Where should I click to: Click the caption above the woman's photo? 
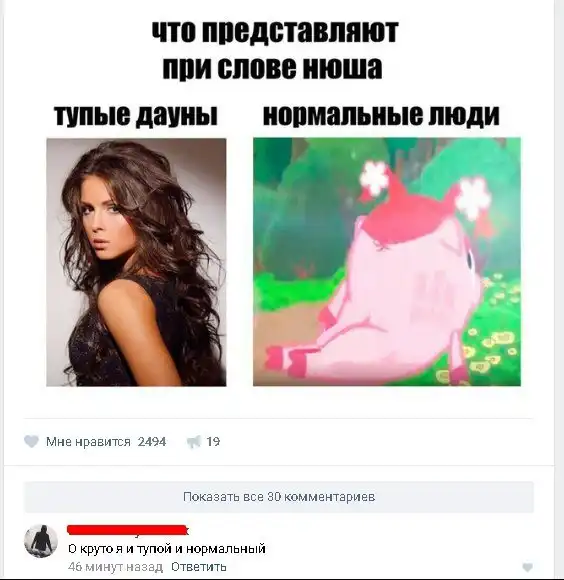(136, 115)
